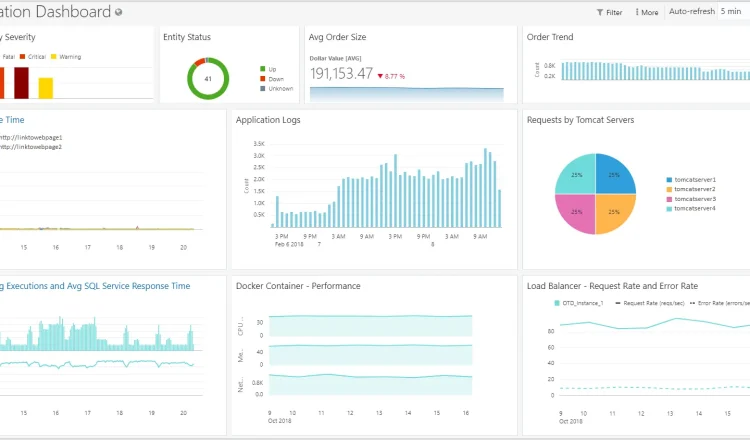Click the 8.77 % change text
This screenshot has width=750, height=440.
(395, 77)
